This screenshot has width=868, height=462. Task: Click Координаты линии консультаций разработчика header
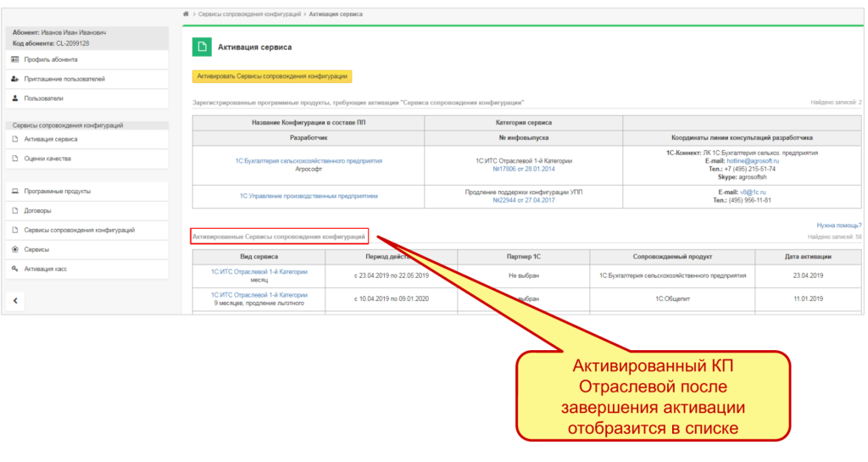pyautogui.click(x=742, y=138)
